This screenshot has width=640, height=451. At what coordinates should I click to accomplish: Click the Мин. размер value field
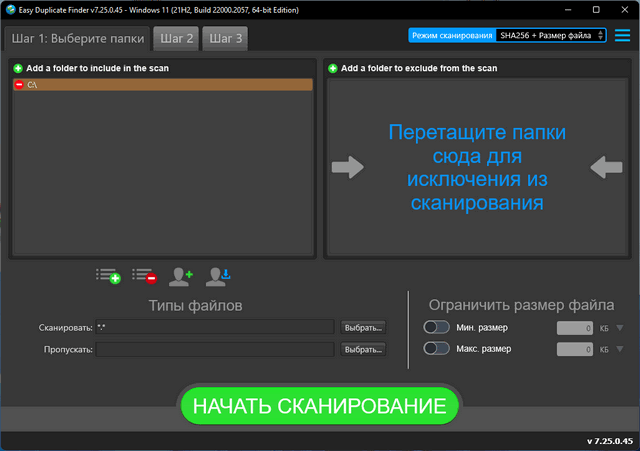coord(574,328)
